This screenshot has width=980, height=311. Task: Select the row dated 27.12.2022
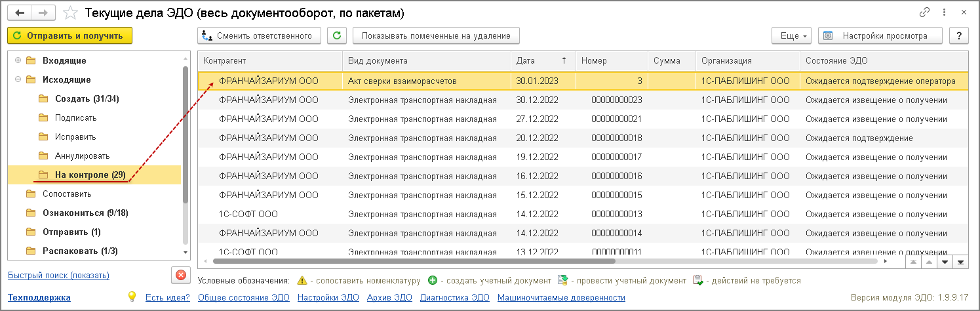click(x=583, y=119)
